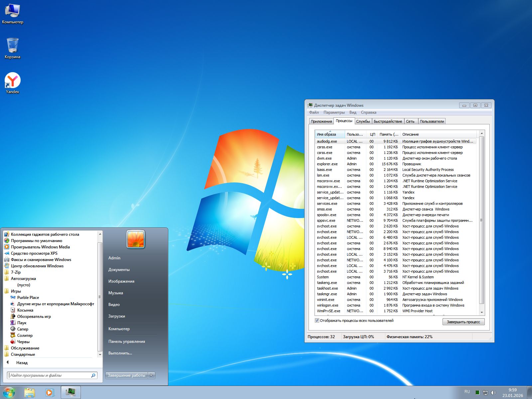
Task: Switch to the Быстродействие tab
Action: 388,121
